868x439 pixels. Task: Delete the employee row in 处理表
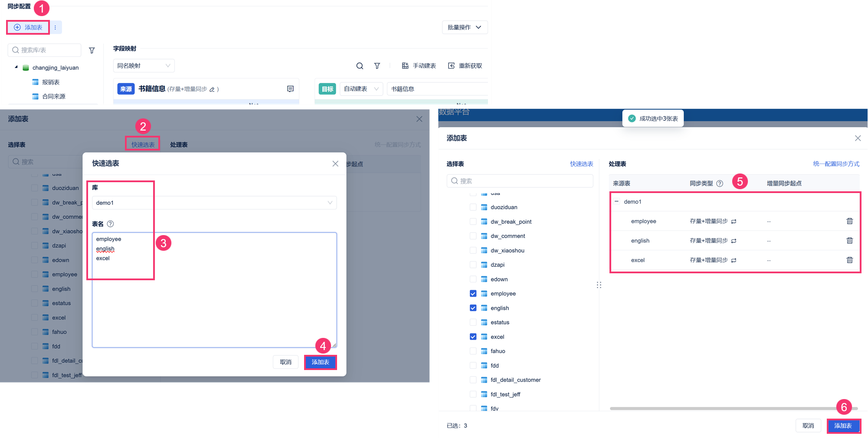(850, 221)
